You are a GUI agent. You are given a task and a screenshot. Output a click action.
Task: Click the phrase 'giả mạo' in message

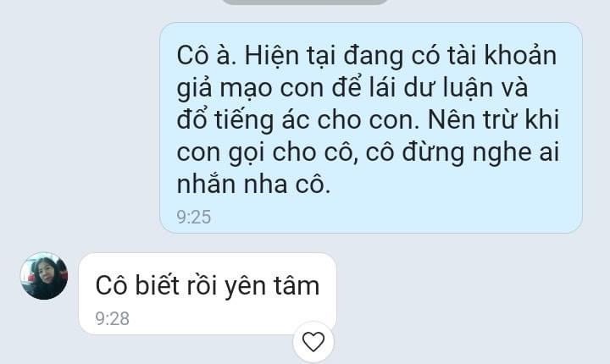(x=224, y=89)
